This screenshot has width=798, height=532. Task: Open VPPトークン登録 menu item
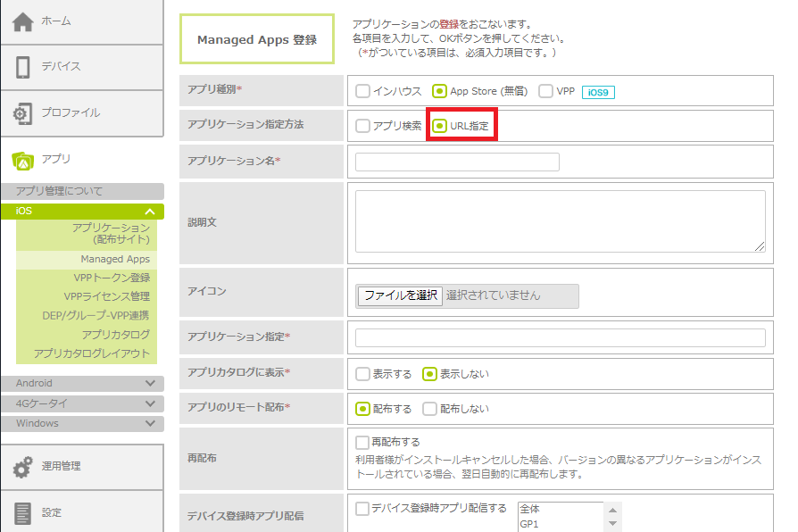pos(112,278)
